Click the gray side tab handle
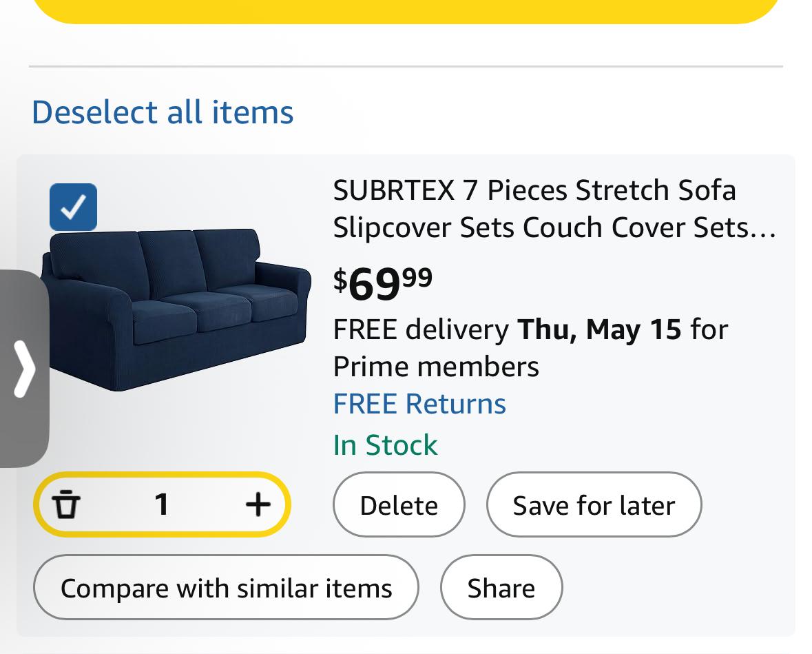Screen dimensions: 812x654 coord(24,369)
